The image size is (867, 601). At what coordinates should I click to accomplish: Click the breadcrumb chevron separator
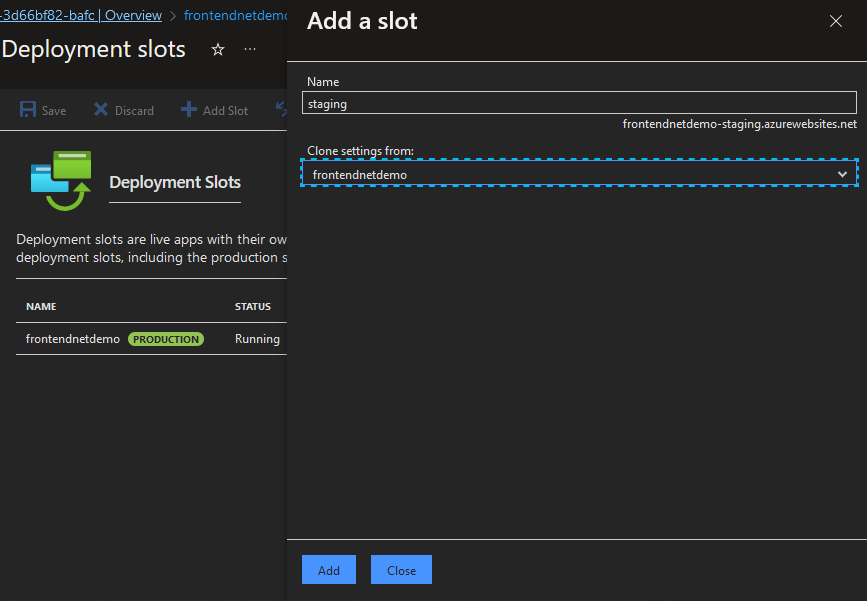pyautogui.click(x=173, y=15)
